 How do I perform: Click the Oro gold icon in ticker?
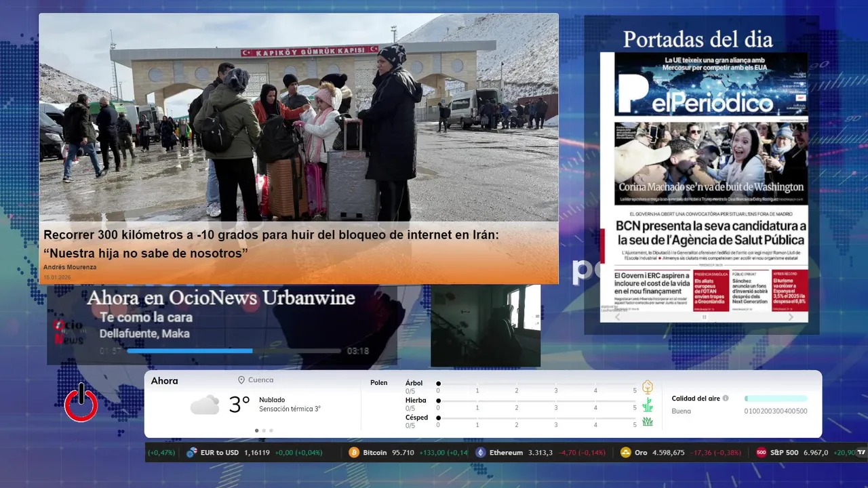point(625,452)
